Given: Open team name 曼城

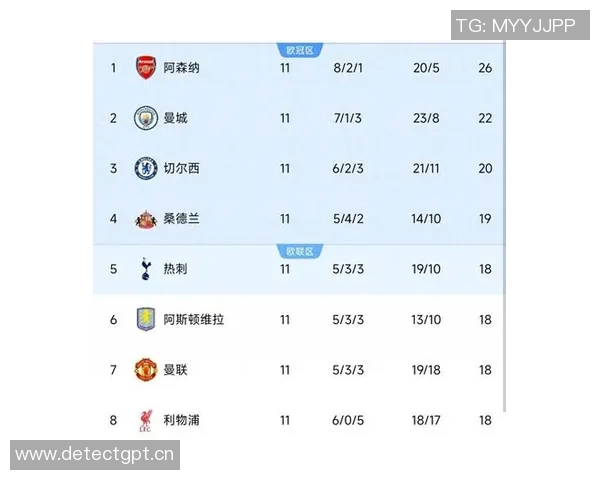Looking at the screenshot, I should click(x=175, y=118).
